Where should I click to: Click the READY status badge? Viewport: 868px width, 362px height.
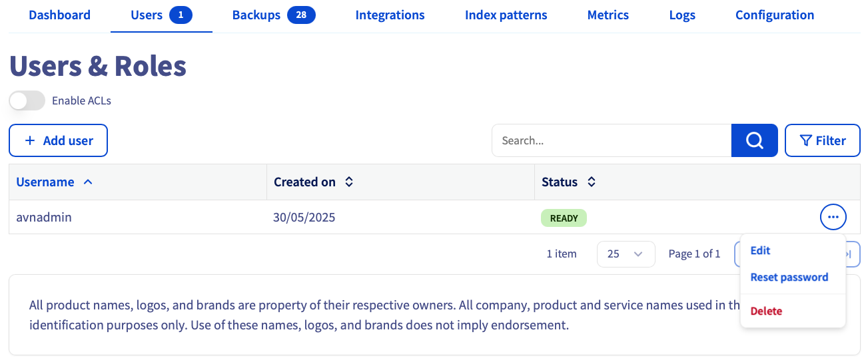coord(564,218)
